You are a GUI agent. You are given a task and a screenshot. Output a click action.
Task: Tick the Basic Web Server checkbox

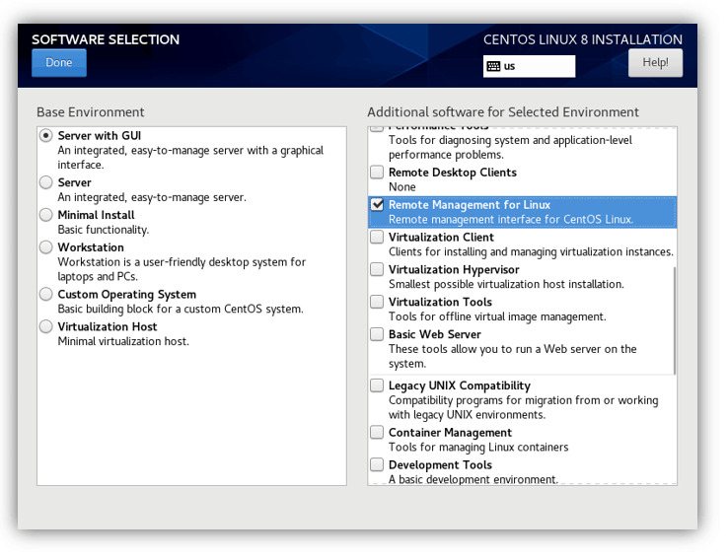[x=377, y=334]
